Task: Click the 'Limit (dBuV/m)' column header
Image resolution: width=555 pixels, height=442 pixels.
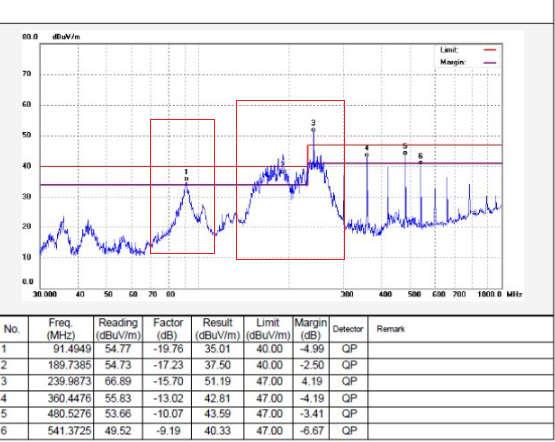Action: (x=268, y=329)
